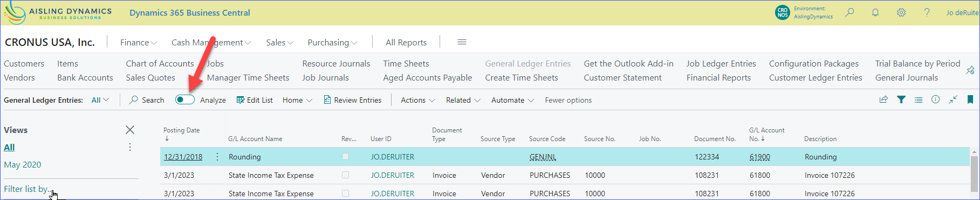The width and height of the screenshot is (980, 200).
Task: Open Vendors list
Action: [x=19, y=78]
